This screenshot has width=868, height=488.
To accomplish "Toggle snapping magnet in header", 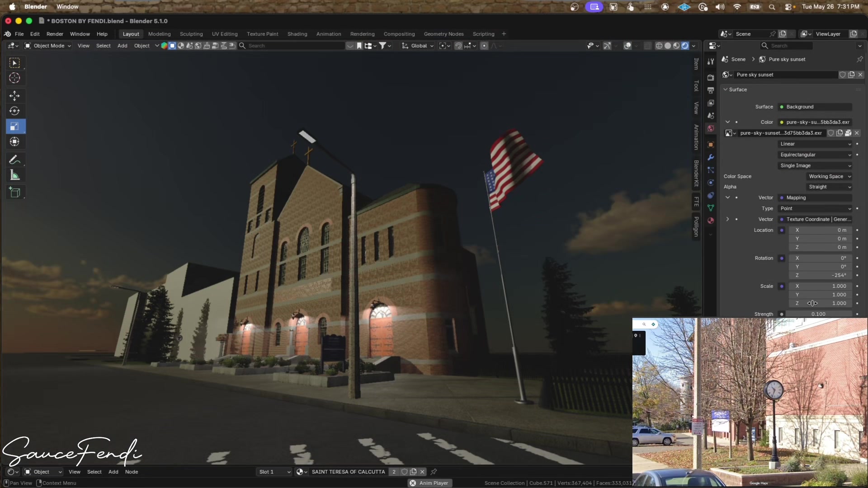I will (x=458, y=46).
